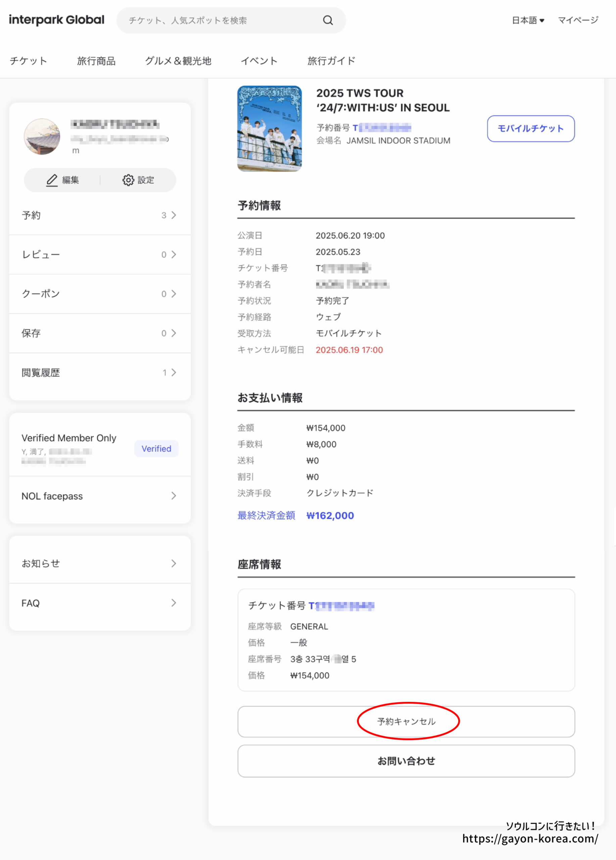This screenshot has height=860, width=616.
Task: Click the クーポン label in sidebar
Action: coord(41,294)
